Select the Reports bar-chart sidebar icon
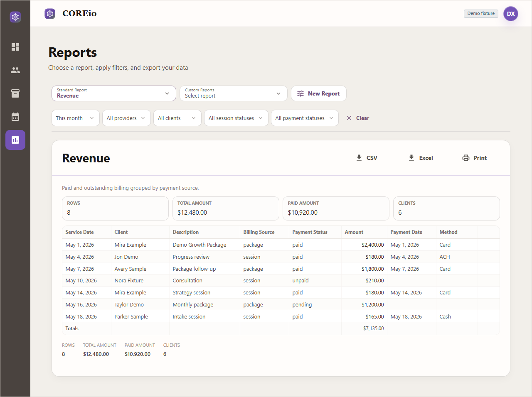Viewport: 532px width, 397px height. [15, 140]
